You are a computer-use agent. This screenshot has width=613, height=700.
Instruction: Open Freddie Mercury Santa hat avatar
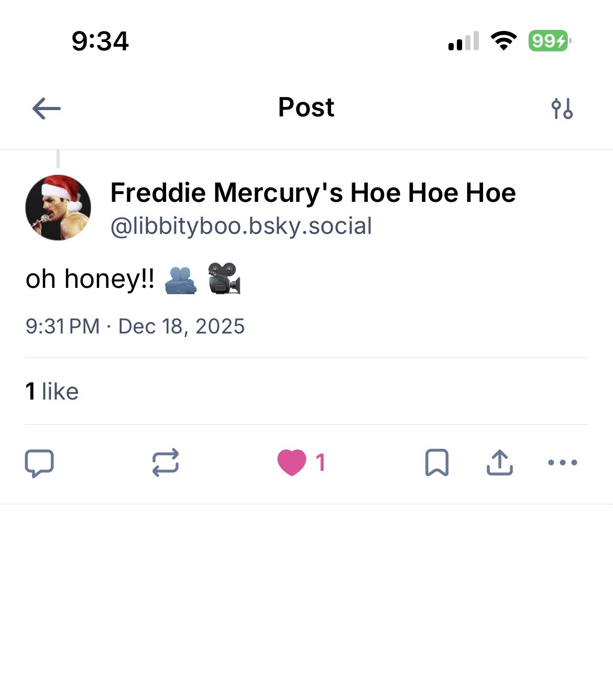click(58, 208)
